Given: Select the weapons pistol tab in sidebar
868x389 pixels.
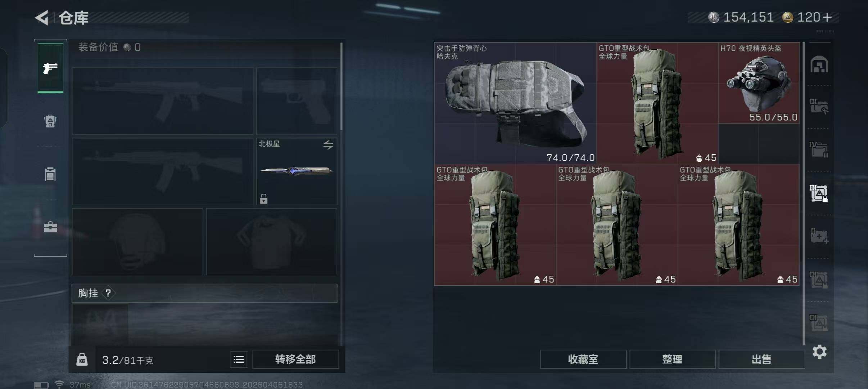Looking at the screenshot, I should pos(50,68).
